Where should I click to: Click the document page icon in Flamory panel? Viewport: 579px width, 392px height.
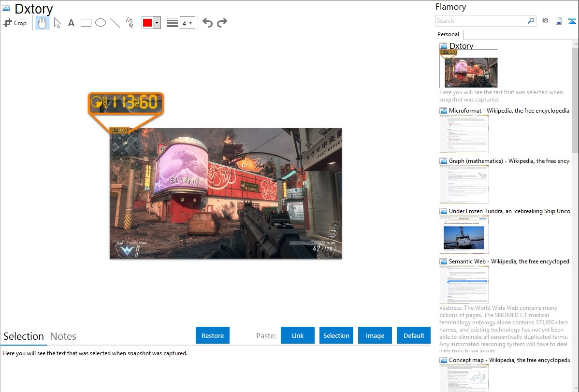(x=559, y=21)
